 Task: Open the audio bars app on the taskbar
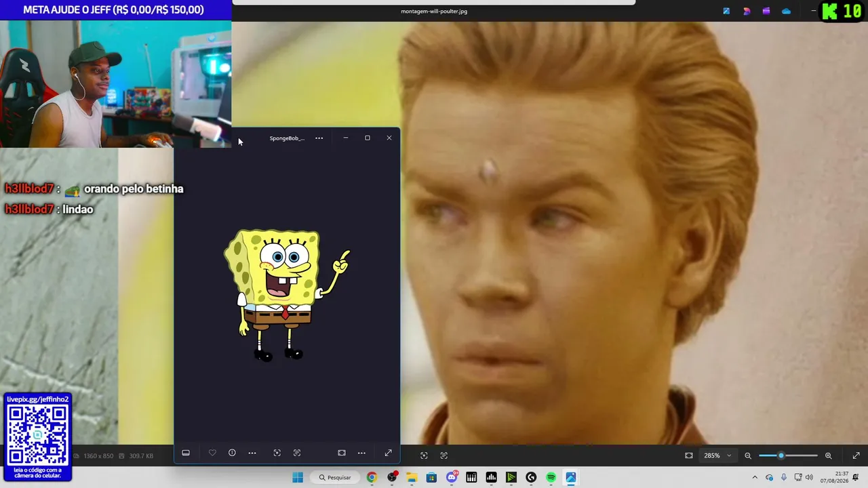tap(491, 477)
